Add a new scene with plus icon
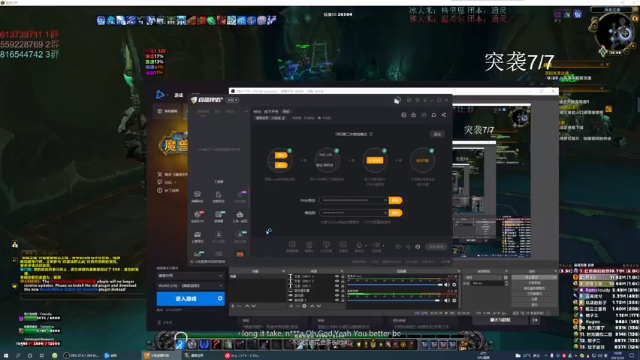This screenshot has width=640, height=360. (x=232, y=306)
